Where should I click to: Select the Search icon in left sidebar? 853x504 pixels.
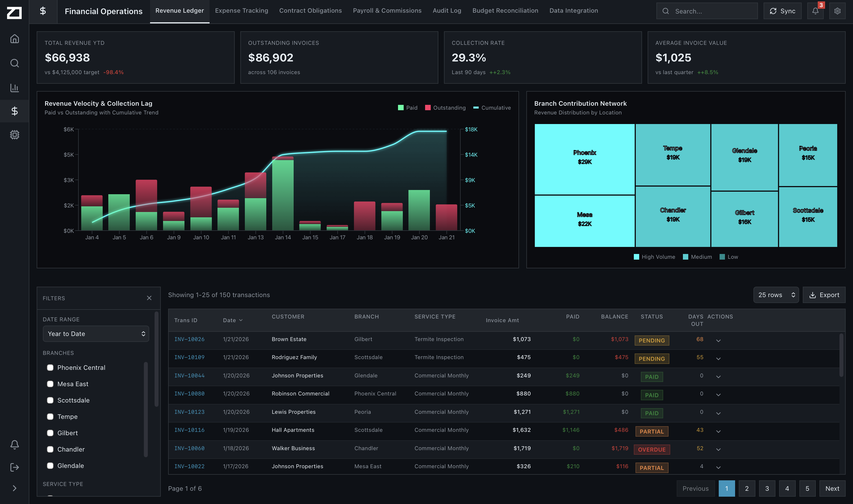(15, 63)
